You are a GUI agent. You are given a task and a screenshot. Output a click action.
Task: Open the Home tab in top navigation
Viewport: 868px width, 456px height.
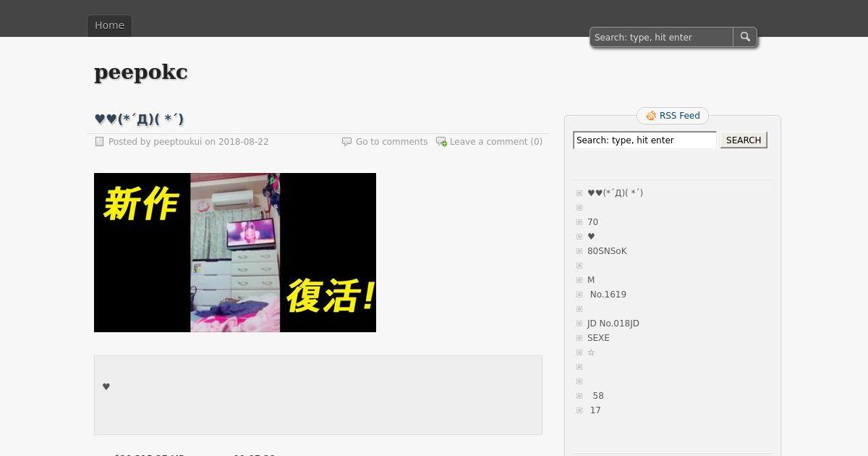(109, 25)
